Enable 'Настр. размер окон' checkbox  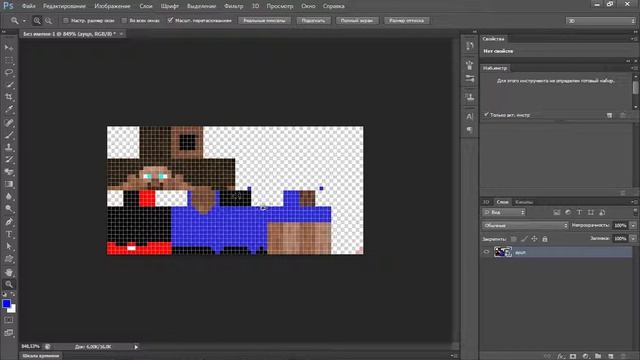pyautogui.click(x=66, y=20)
